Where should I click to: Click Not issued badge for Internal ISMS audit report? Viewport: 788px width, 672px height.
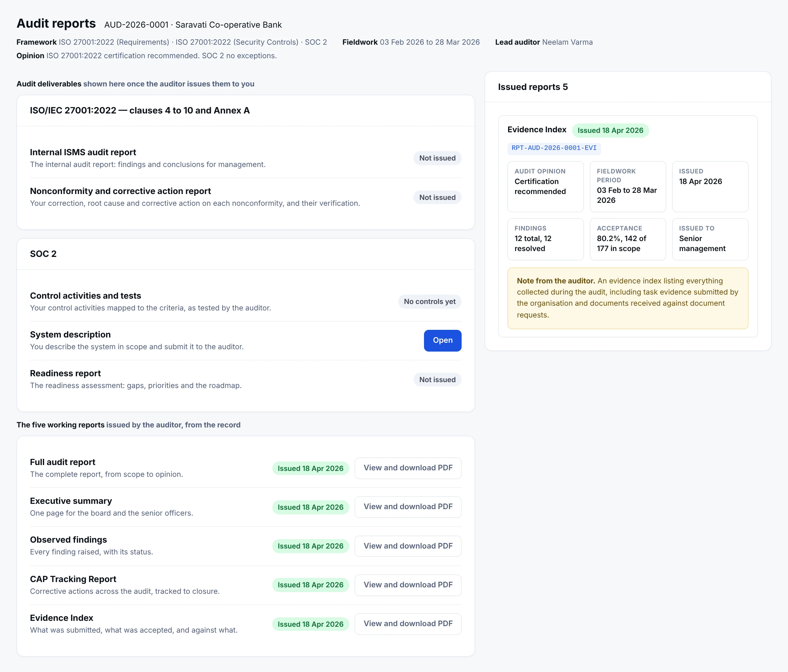[x=437, y=158]
